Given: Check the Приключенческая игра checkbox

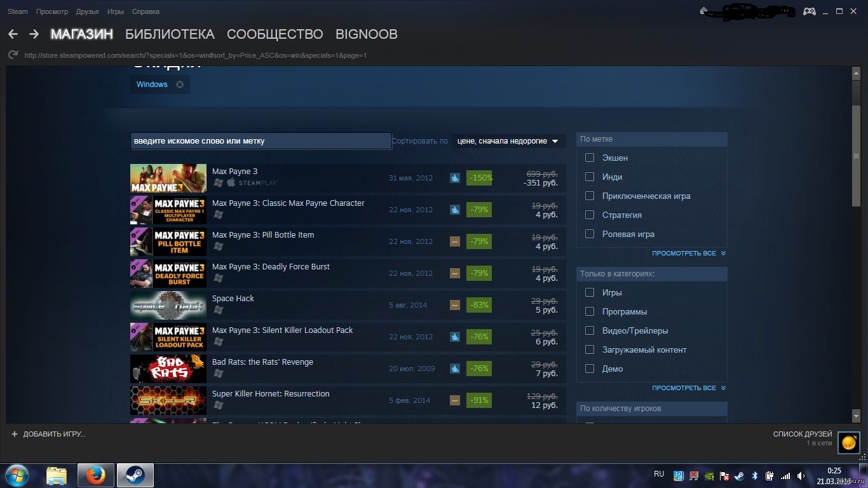Looking at the screenshot, I should tap(590, 196).
